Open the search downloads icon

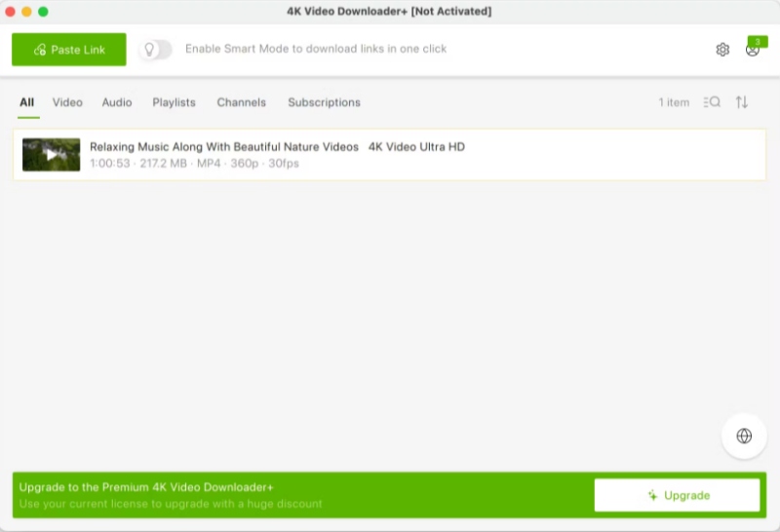712,102
